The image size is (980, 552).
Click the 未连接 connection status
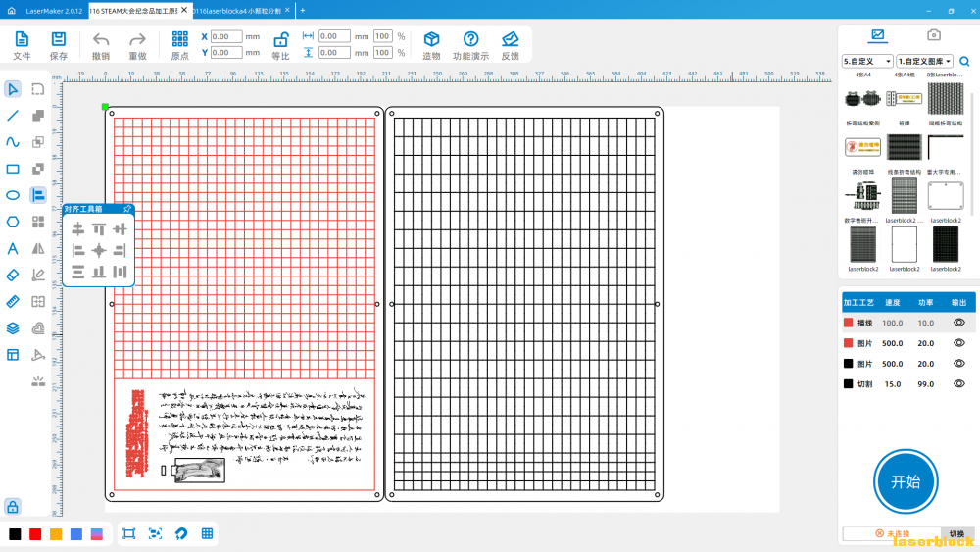[x=893, y=534]
